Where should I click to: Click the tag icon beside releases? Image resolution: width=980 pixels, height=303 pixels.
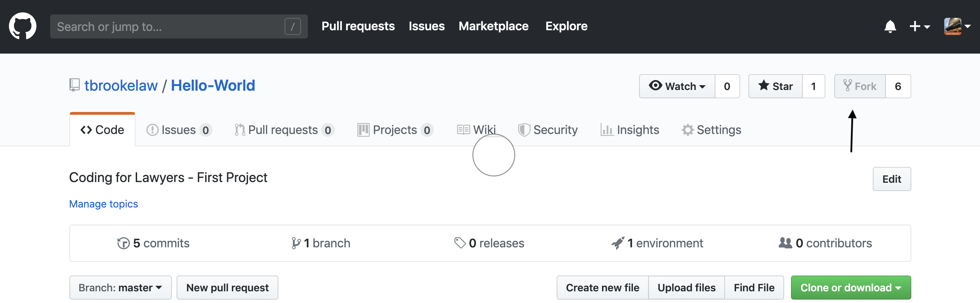[x=460, y=243]
